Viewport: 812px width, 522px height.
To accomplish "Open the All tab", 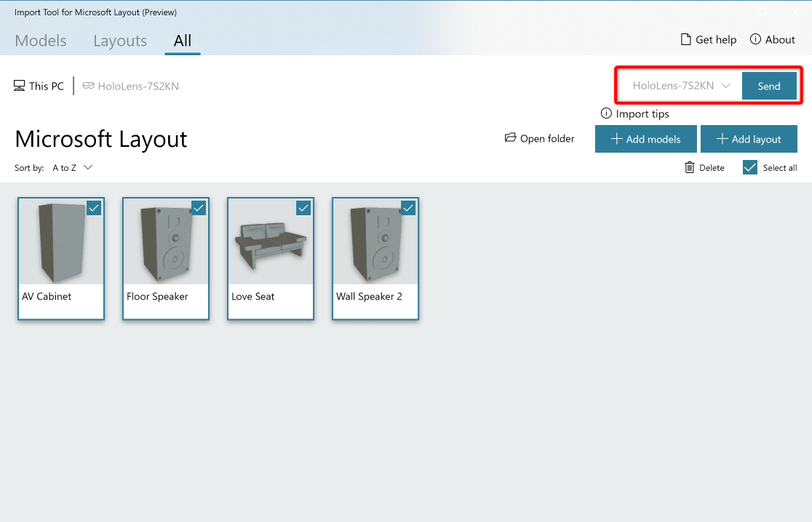I will tap(183, 41).
